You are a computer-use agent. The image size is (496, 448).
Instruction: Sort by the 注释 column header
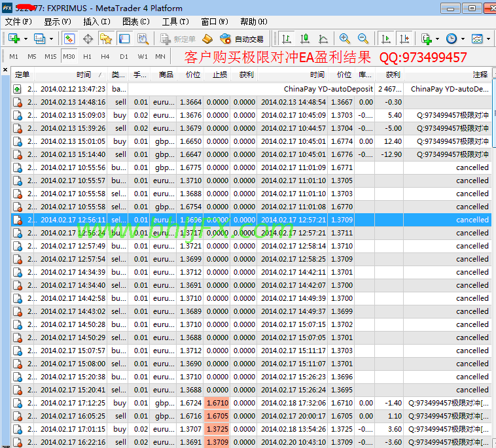click(x=448, y=75)
